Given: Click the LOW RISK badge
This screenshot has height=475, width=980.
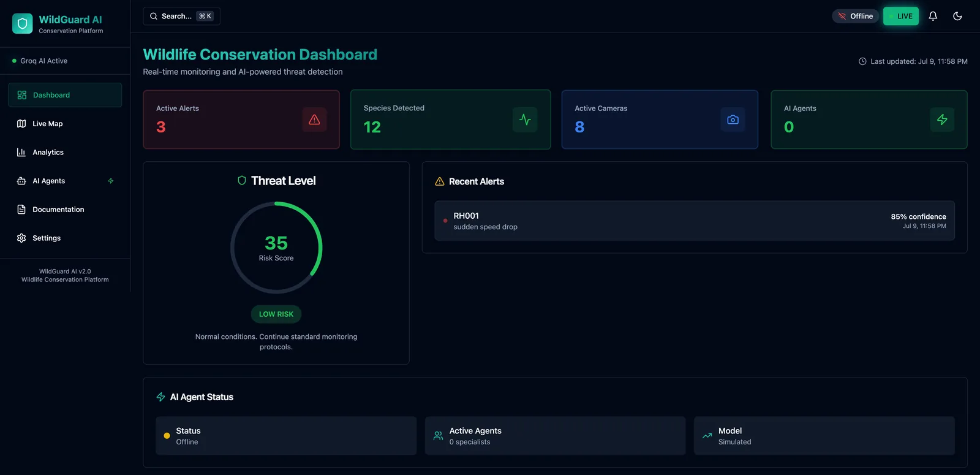Looking at the screenshot, I should pyautogui.click(x=276, y=314).
